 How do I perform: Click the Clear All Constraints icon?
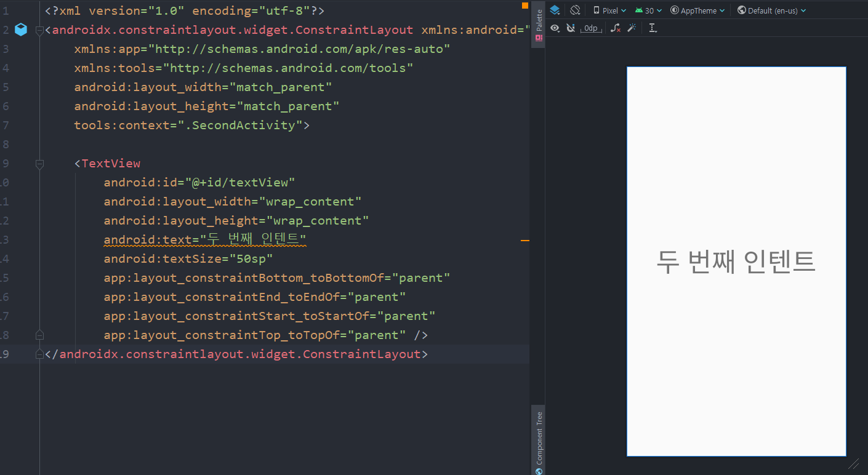(x=616, y=28)
